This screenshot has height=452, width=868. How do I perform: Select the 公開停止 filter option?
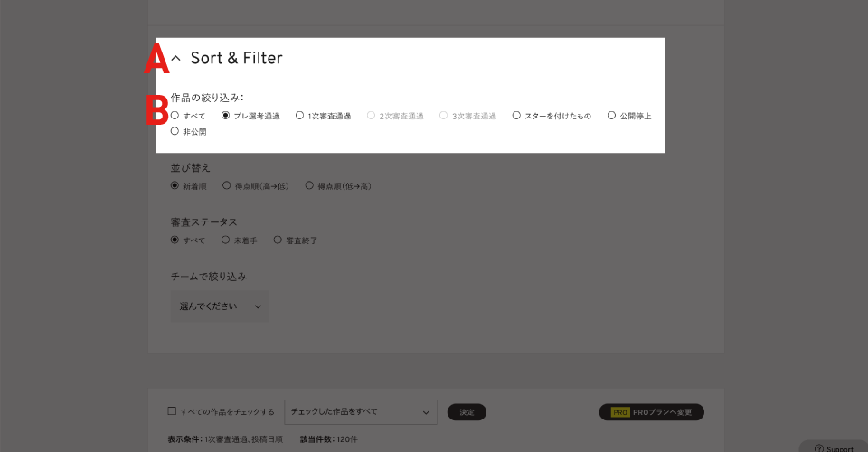611,116
